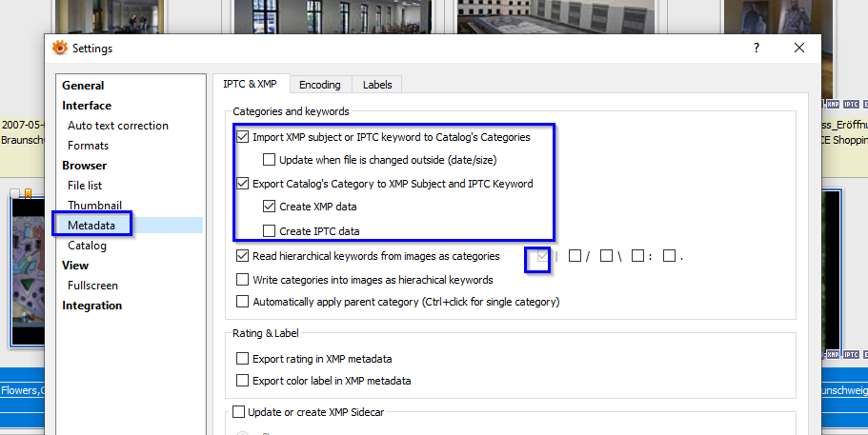Check Export color label in XMP metadata
The width and height of the screenshot is (868, 435).
(x=242, y=381)
